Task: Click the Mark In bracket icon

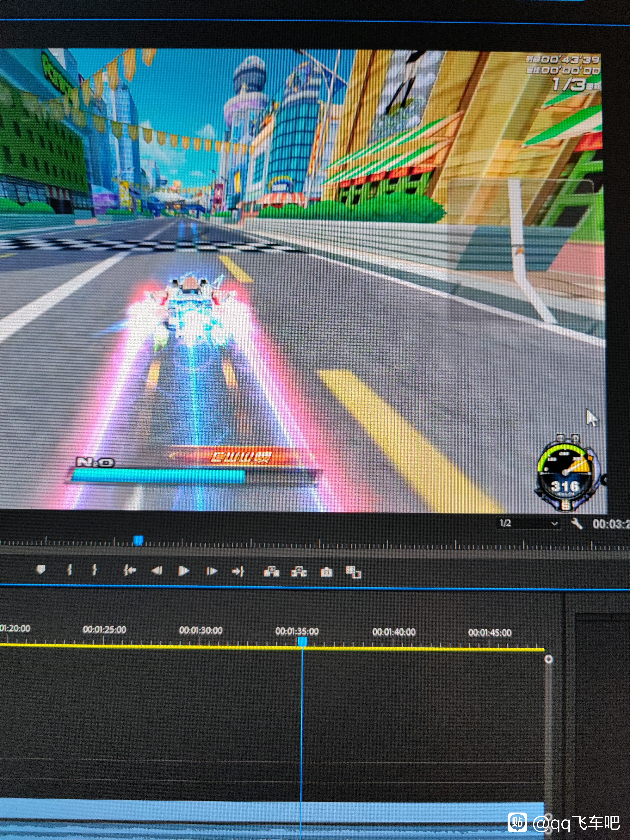Action: click(x=70, y=570)
